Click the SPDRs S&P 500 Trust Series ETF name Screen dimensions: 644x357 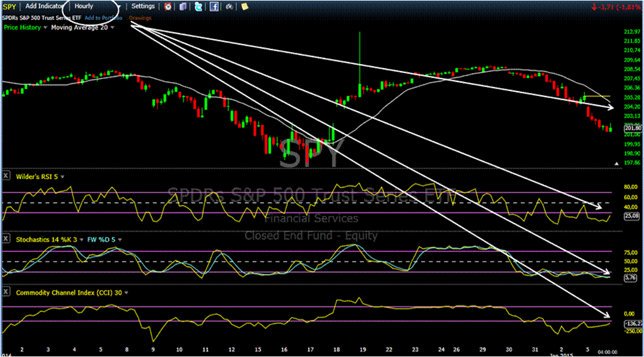pos(42,18)
